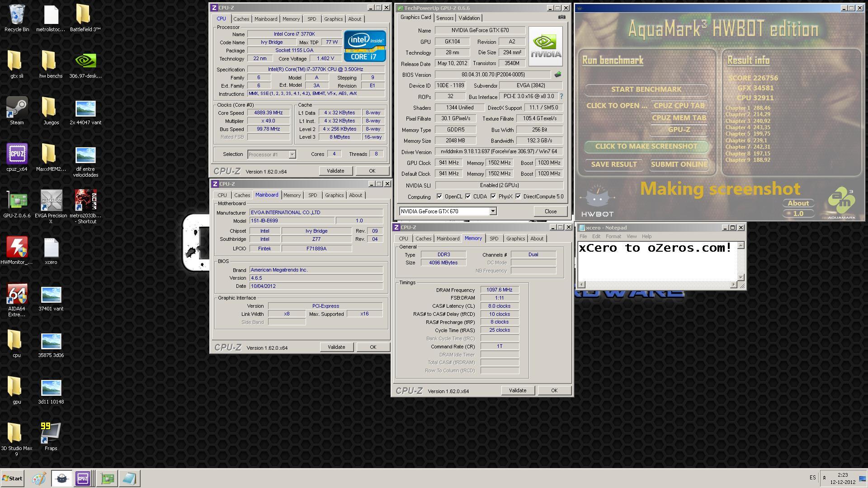
Task: Launch AIDA64 Extreme shortcut
Action: tap(17, 300)
